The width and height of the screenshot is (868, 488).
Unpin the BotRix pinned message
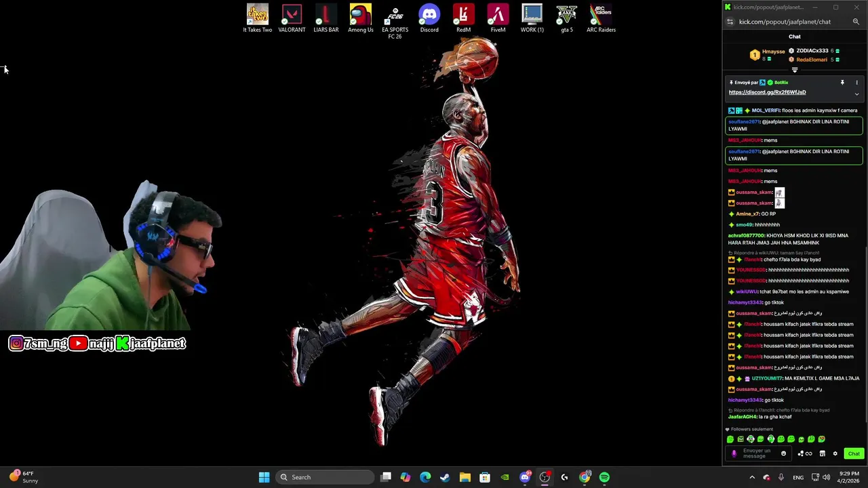(x=842, y=83)
